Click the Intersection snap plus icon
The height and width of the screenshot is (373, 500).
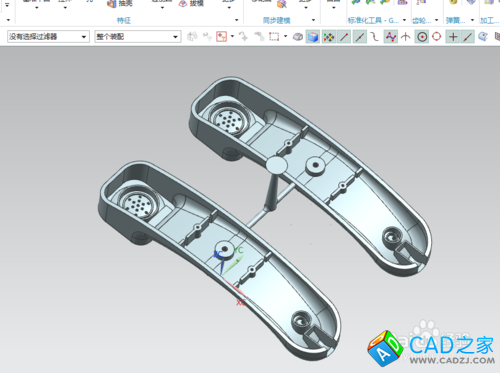pos(453,37)
